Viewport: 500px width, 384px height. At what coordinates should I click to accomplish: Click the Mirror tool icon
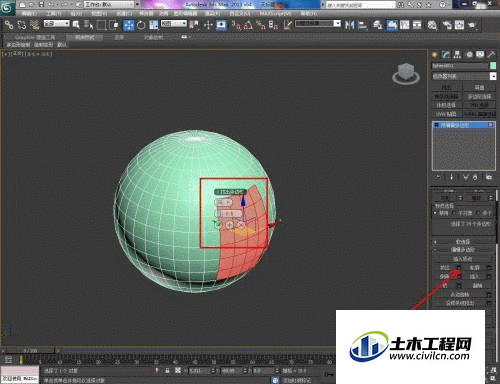(x=349, y=25)
